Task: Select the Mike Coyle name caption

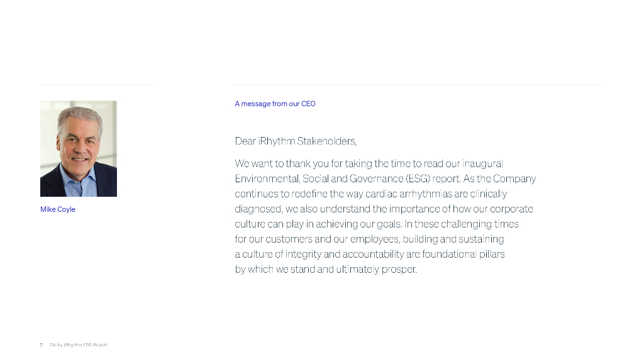Action: click(x=58, y=209)
